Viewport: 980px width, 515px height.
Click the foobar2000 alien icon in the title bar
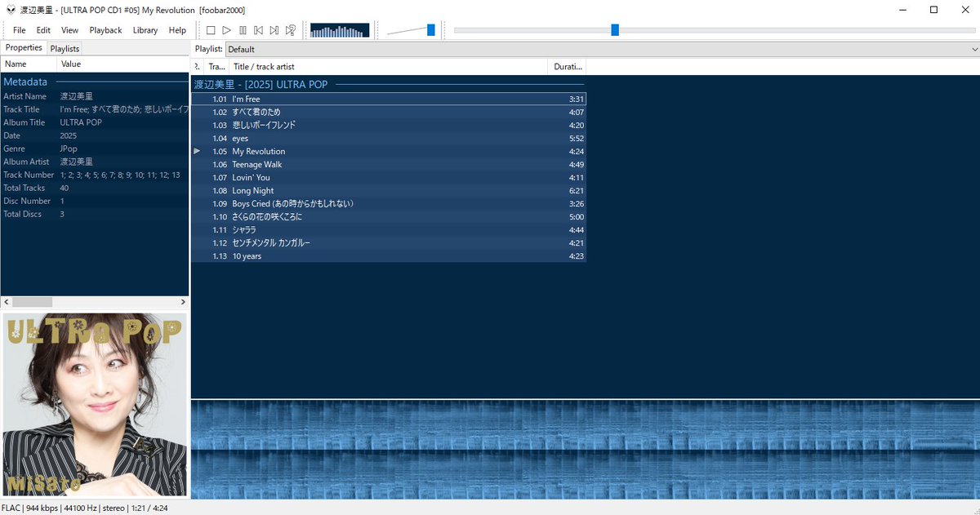[10, 10]
